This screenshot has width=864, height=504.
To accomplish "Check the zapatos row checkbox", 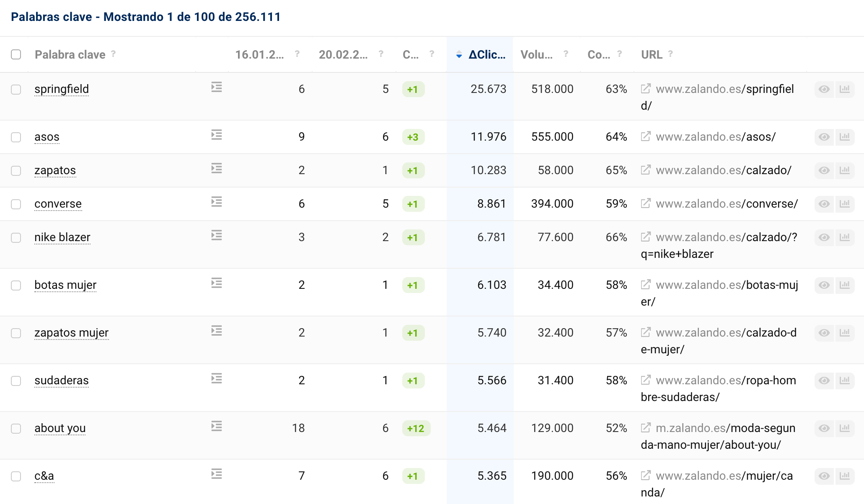I will click(x=16, y=171).
